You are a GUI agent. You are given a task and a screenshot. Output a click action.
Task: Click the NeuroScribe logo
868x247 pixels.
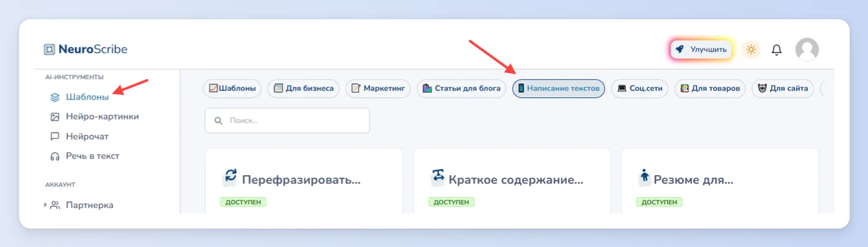86,50
